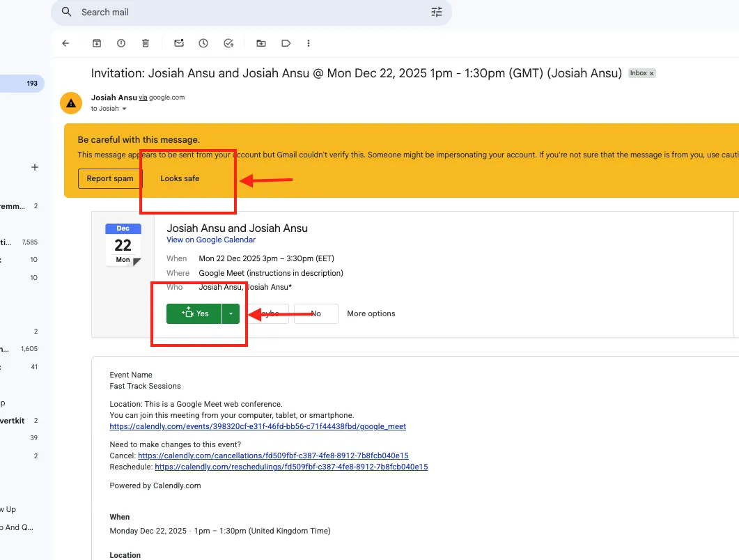The image size is (739, 560).
Task: Click 'Monday Dec 22, 2025' time line
Action: [x=220, y=531]
